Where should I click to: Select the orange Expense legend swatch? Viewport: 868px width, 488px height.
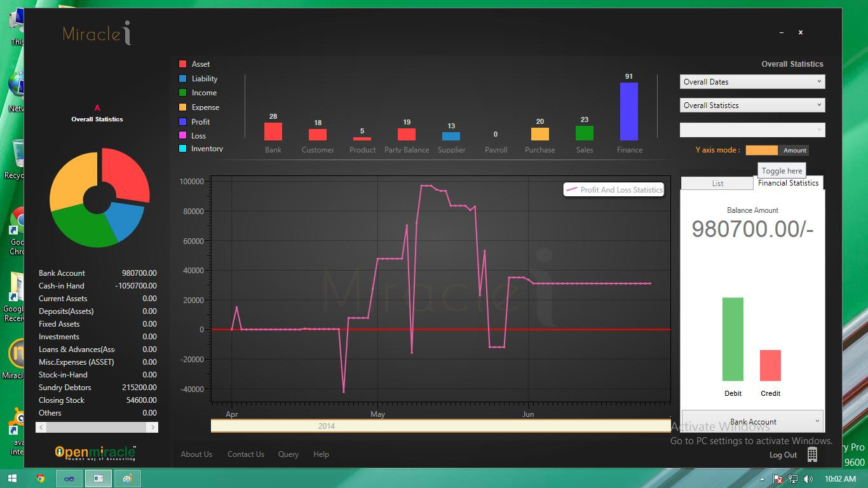tap(182, 107)
